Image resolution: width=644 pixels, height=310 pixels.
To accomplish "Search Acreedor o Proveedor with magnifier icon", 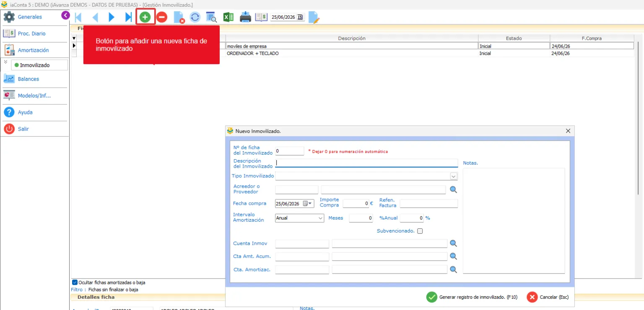I will 453,190.
